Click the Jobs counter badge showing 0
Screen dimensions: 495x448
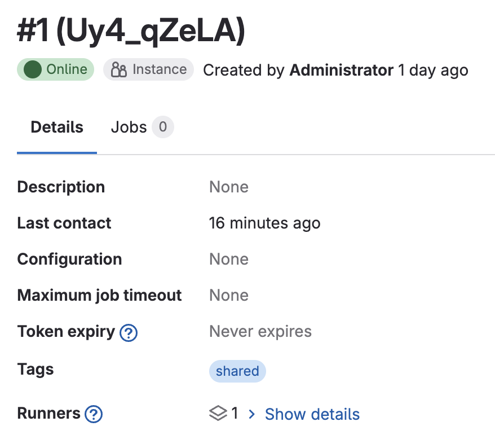[162, 127]
